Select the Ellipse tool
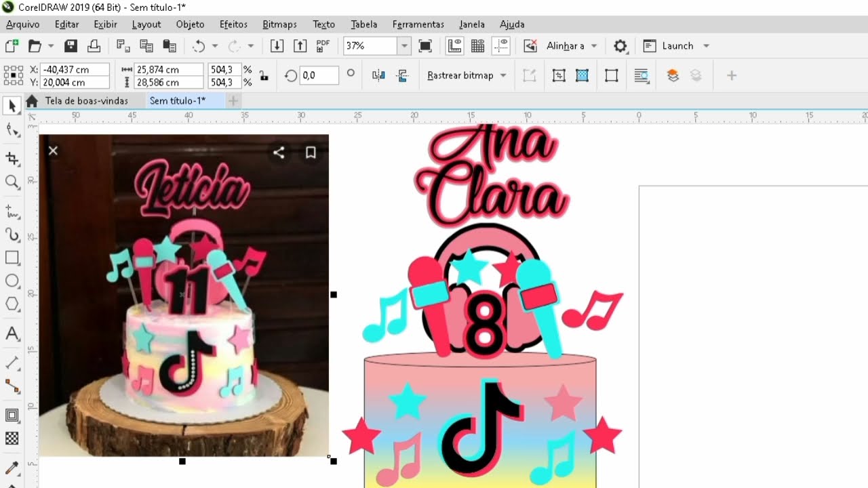The image size is (868, 488). 12,281
